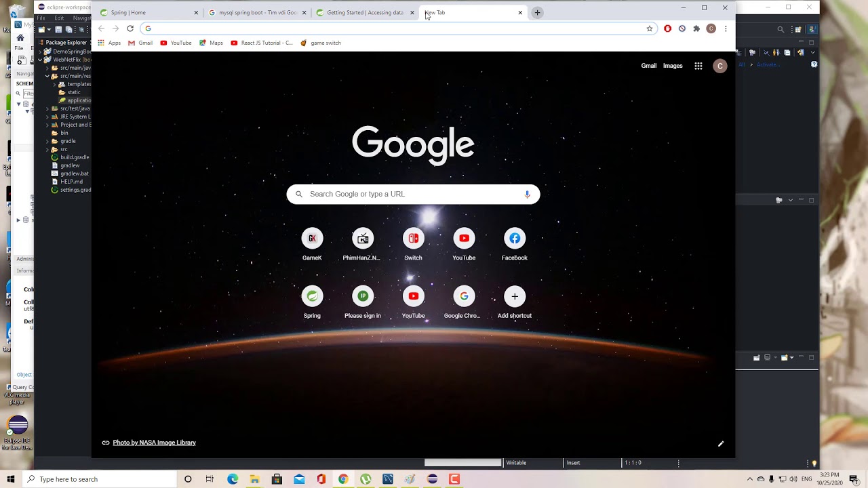Open the Google Chrome shortcut tile
Image resolution: width=868 pixels, height=488 pixels.
[464, 302]
